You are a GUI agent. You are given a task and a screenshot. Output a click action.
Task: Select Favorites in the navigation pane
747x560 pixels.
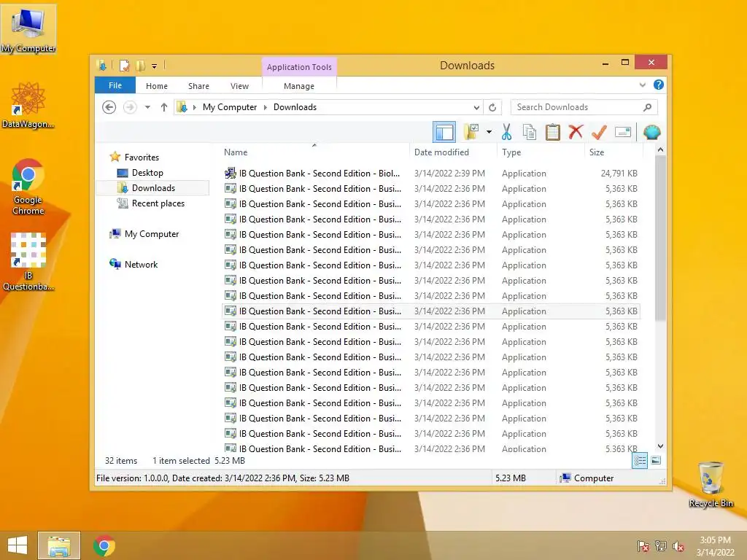[x=142, y=157]
